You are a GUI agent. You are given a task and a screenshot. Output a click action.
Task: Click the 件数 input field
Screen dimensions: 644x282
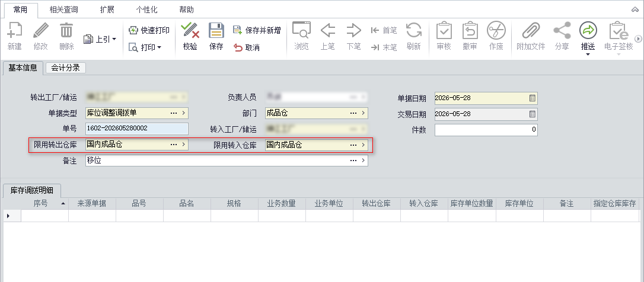click(486, 130)
